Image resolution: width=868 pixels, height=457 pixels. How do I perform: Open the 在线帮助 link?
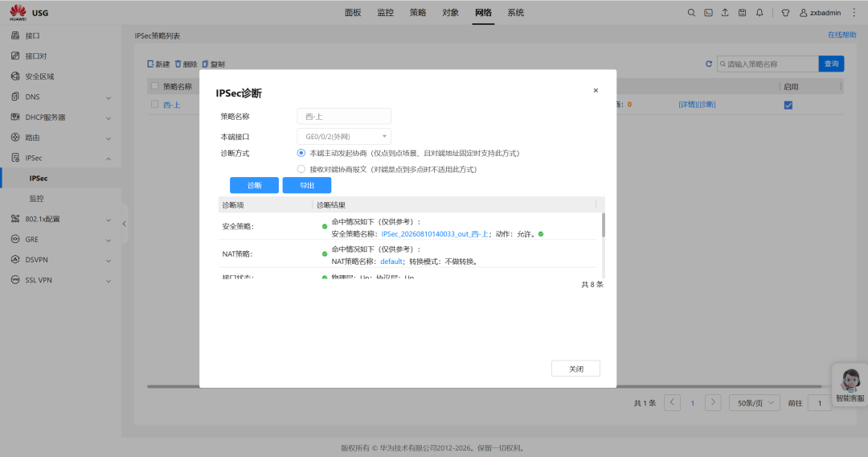(x=842, y=35)
